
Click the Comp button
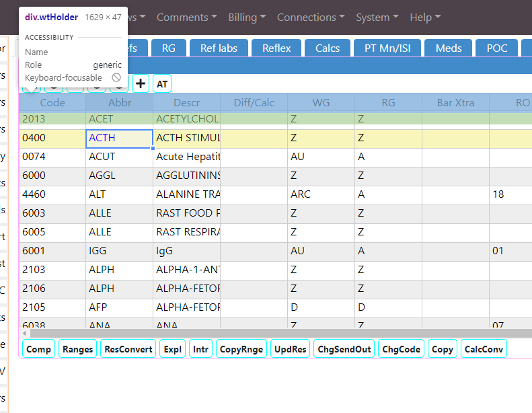coord(39,349)
